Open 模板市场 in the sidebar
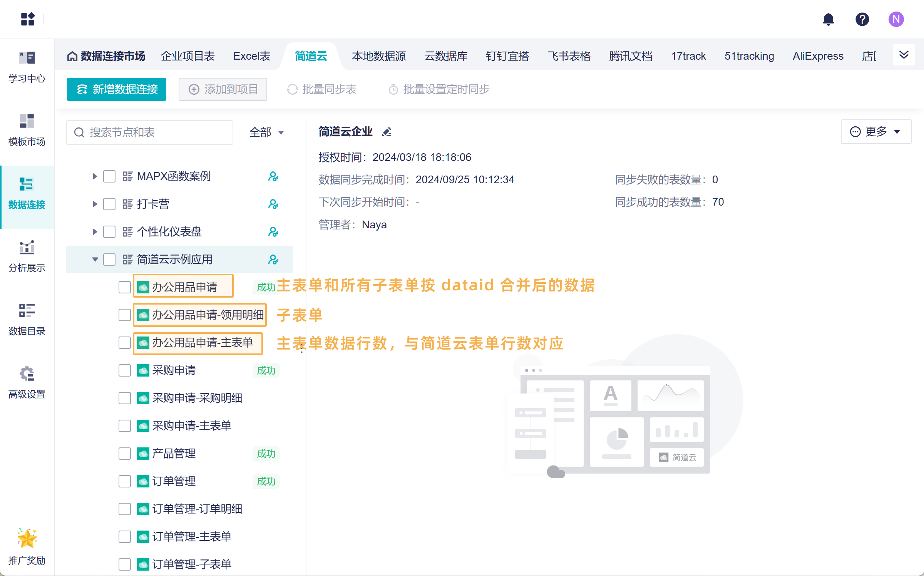The height and width of the screenshot is (576, 924). [27, 130]
